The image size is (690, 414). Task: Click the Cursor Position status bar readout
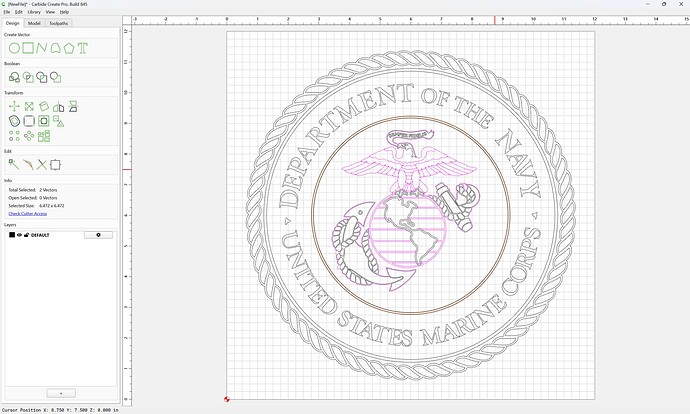pyautogui.click(x=60, y=410)
